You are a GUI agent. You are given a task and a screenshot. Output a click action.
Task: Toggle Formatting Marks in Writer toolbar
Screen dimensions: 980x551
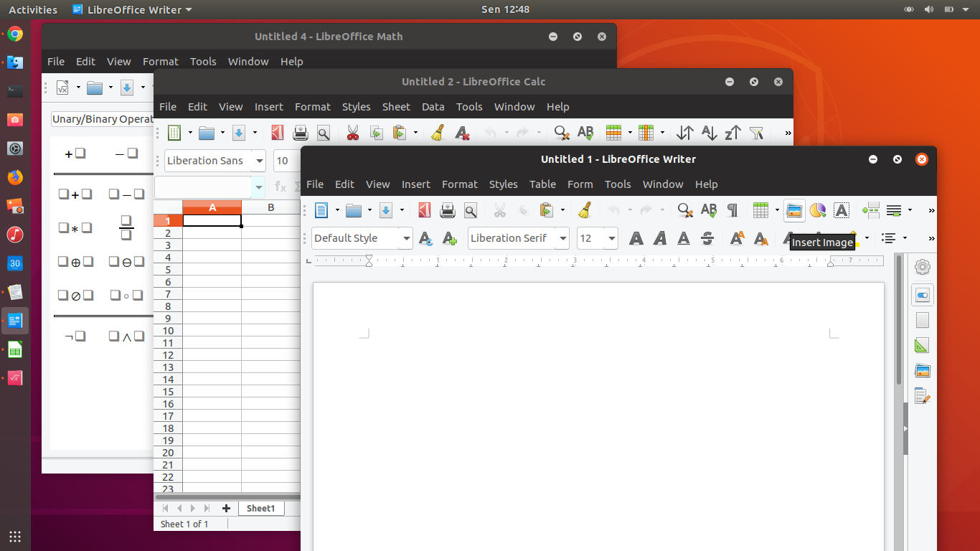(x=732, y=210)
